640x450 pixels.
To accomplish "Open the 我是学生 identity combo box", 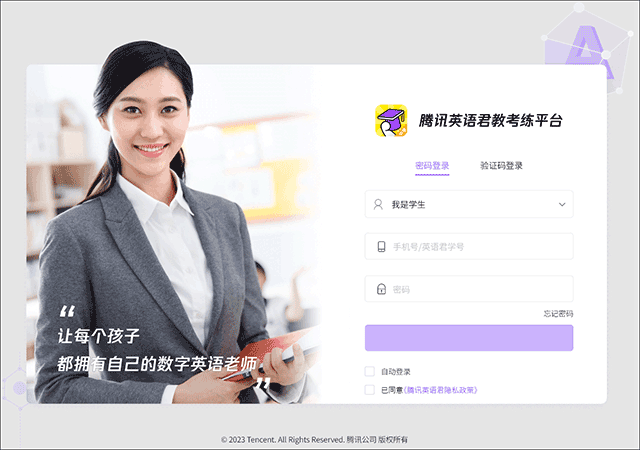I will pyautogui.click(x=469, y=204).
